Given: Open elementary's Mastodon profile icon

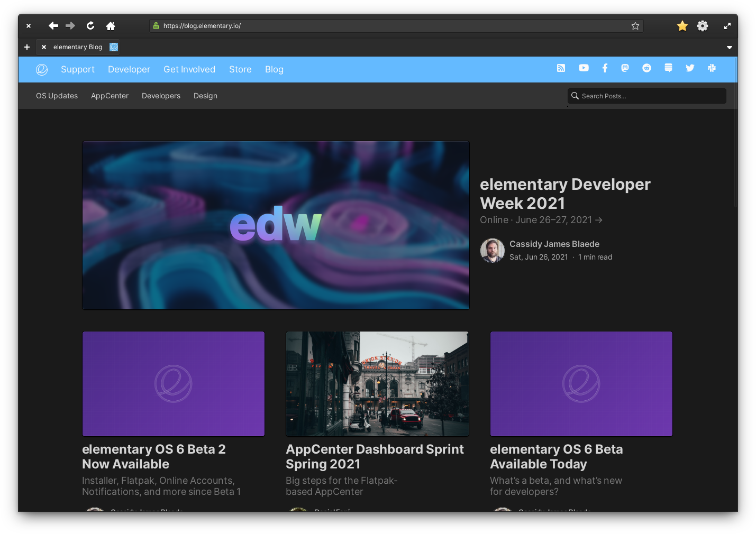Looking at the screenshot, I should point(625,68).
